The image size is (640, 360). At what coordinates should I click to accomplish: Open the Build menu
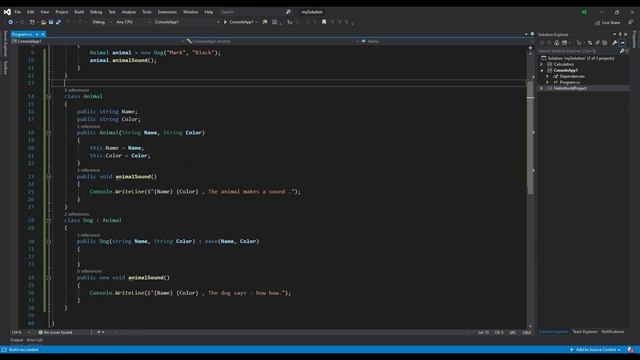click(x=79, y=12)
